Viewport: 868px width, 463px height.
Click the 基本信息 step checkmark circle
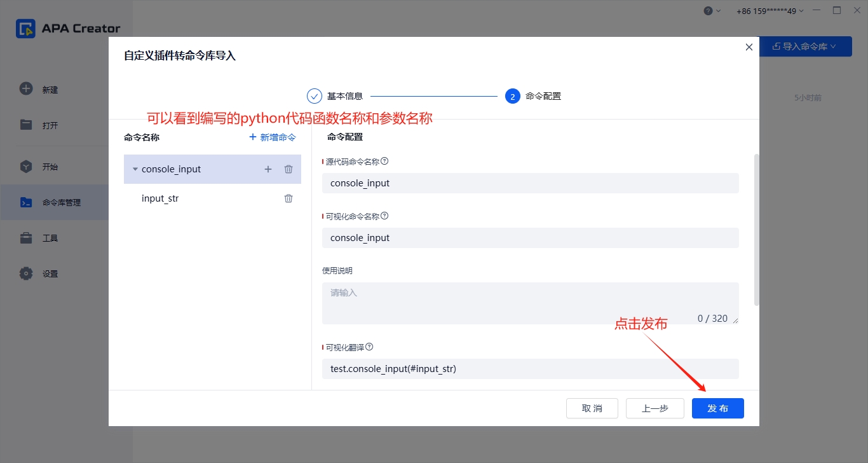point(315,96)
